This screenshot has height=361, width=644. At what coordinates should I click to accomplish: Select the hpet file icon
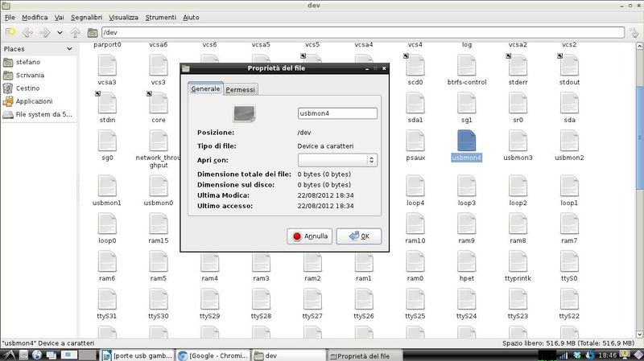pos(467,261)
